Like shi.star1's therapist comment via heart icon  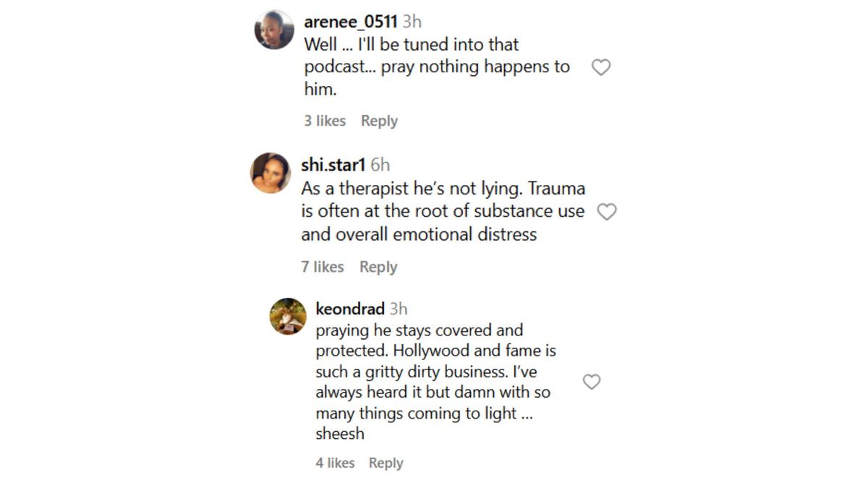click(x=608, y=211)
